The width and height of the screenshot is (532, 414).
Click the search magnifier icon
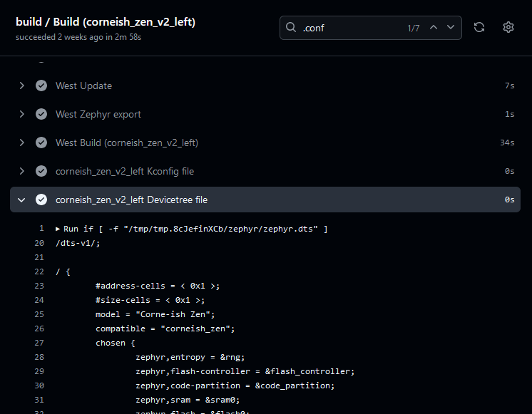coord(291,28)
